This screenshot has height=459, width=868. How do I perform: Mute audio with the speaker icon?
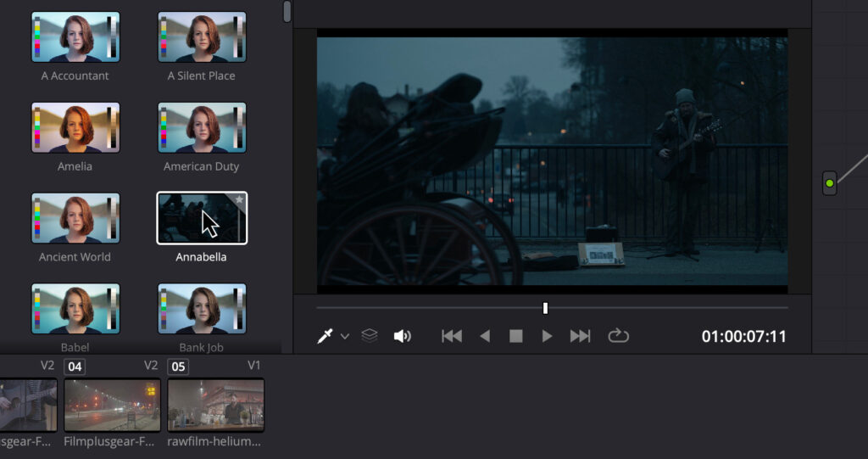pyautogui.click(x=402, y=336)
